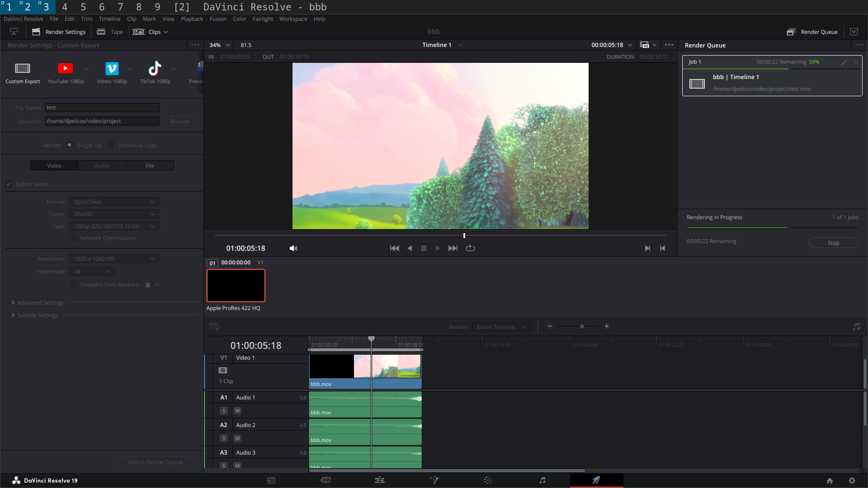Screen dimensions: 868x488
Task: Open the Deliver page rocket icon
Action: (596, 480)
